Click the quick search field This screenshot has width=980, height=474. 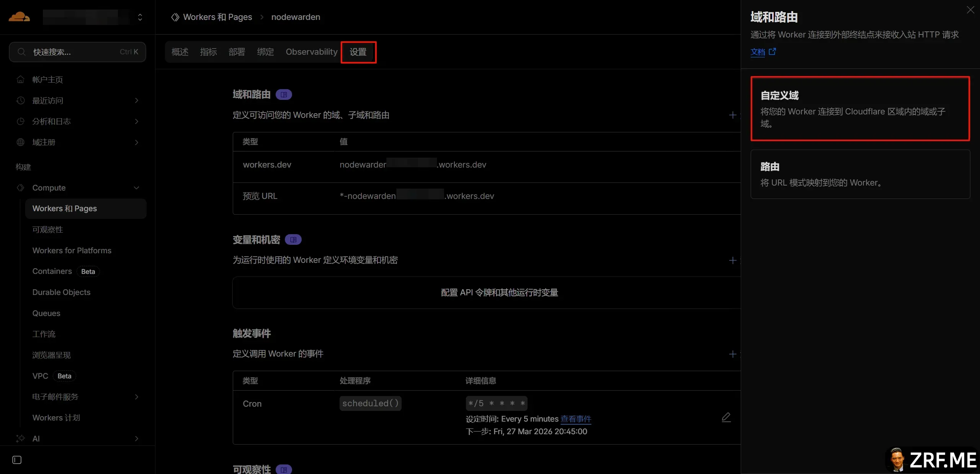[77, 52]
